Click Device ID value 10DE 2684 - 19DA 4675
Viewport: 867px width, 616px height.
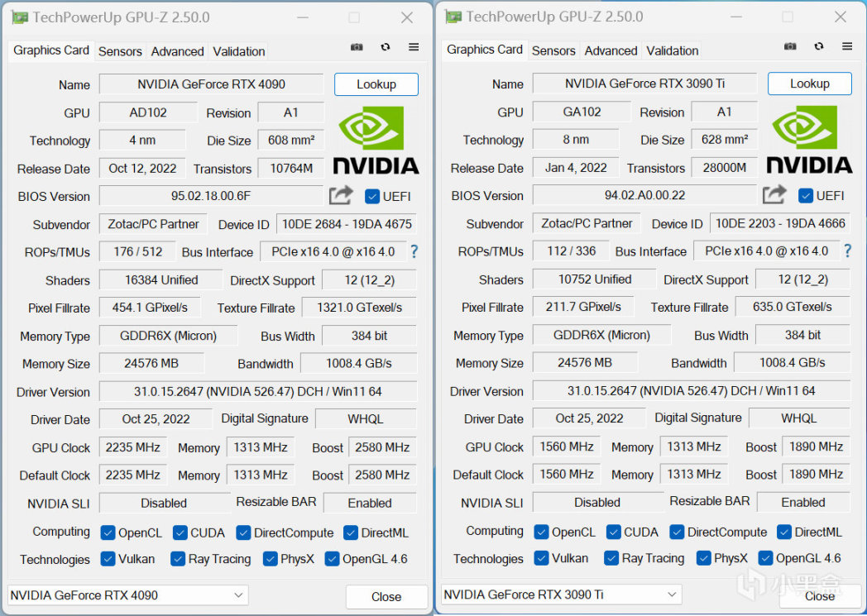347,224
